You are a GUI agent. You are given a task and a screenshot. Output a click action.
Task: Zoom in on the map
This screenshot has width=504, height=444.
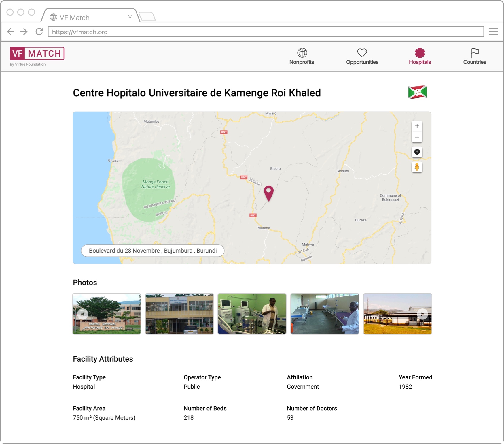[417, 126]
